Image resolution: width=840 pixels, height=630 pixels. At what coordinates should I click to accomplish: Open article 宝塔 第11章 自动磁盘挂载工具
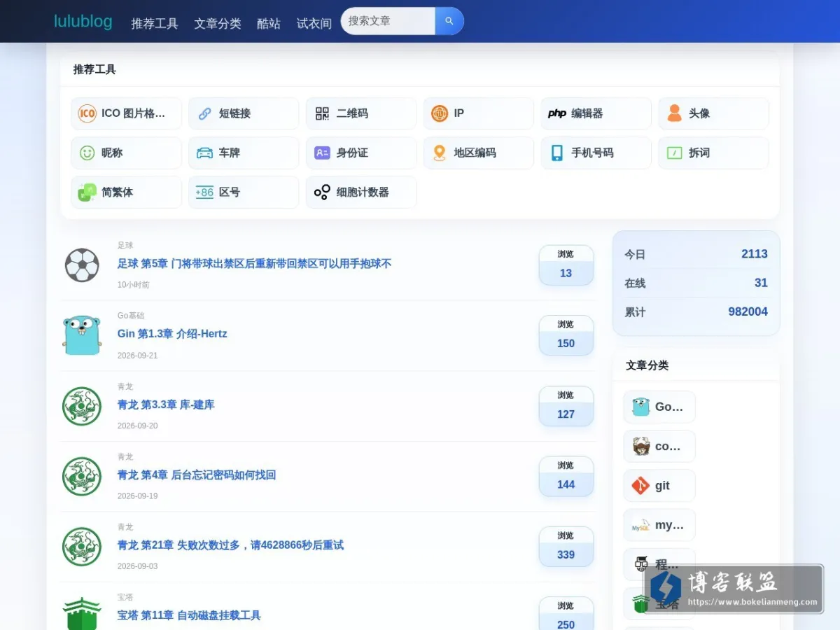[x=189, y=615]
